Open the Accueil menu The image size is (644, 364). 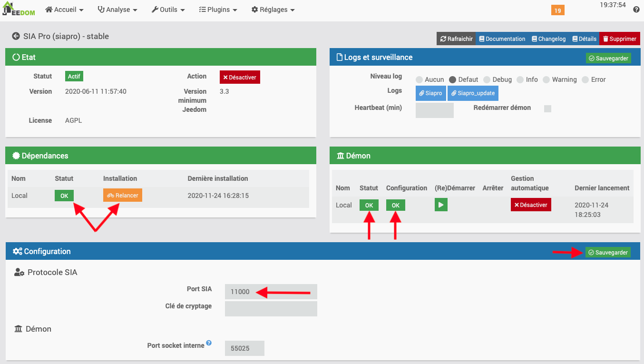(64, 10)
